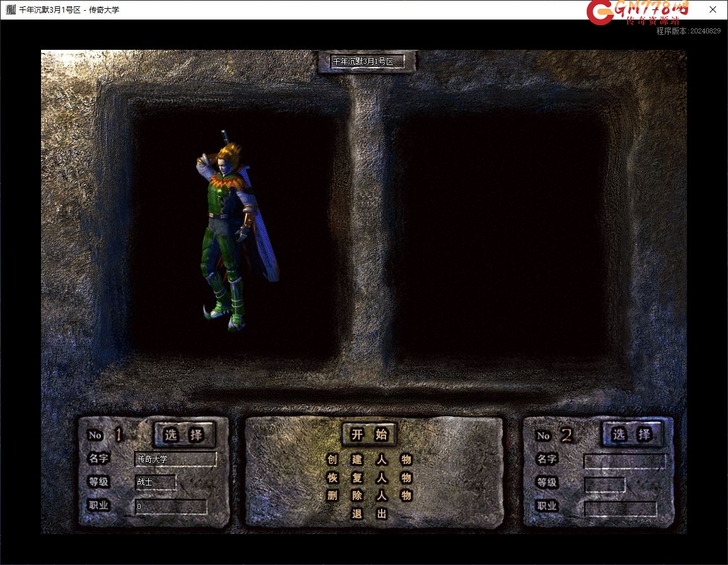Close the game window
Screen dimensions: 728x565
pyautogui.click(x=713, y=9)
